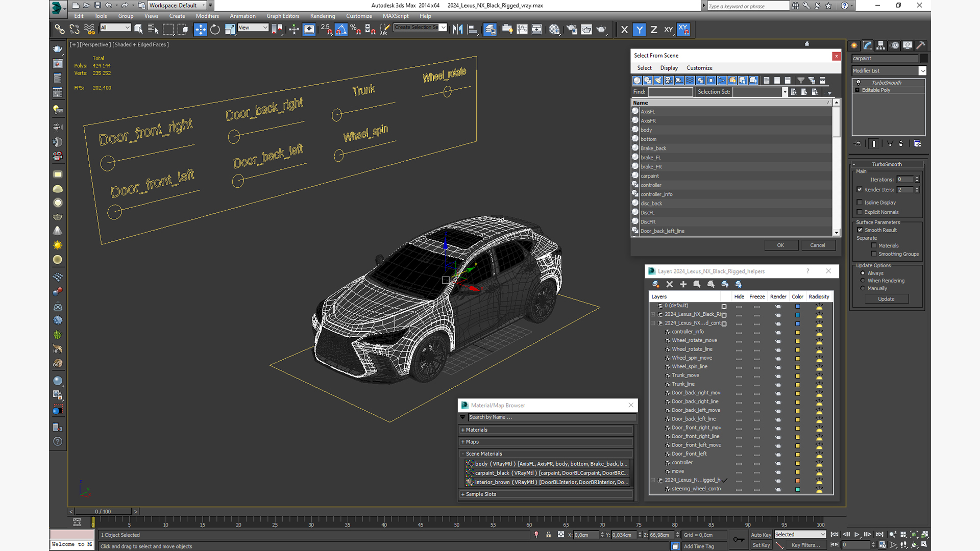Click the Find input field

(x=670, y=92)
